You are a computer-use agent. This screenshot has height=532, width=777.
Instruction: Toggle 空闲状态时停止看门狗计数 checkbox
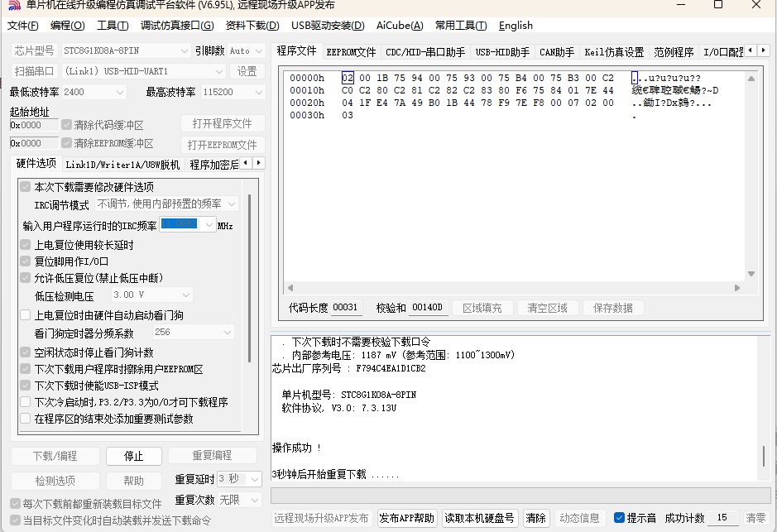tap(26, 352)
